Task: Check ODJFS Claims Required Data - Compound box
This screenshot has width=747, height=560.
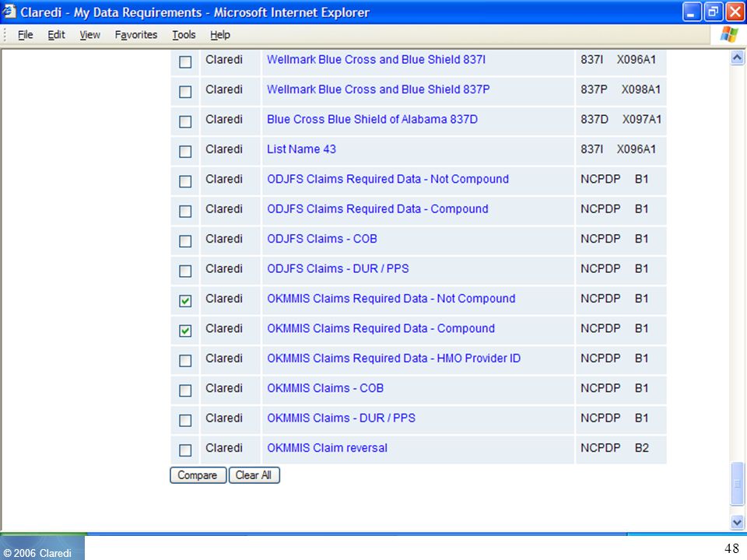Action: tap(185, 211)
